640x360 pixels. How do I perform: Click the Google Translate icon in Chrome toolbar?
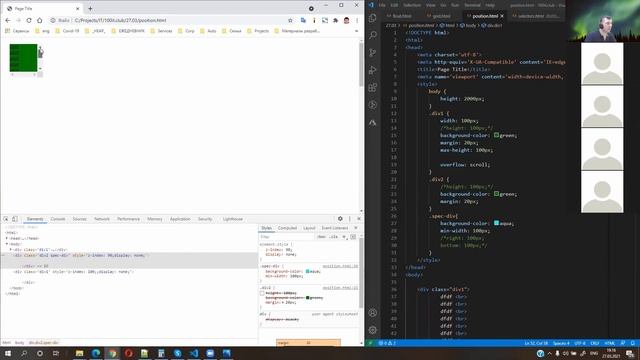click(x=303, y=20)
